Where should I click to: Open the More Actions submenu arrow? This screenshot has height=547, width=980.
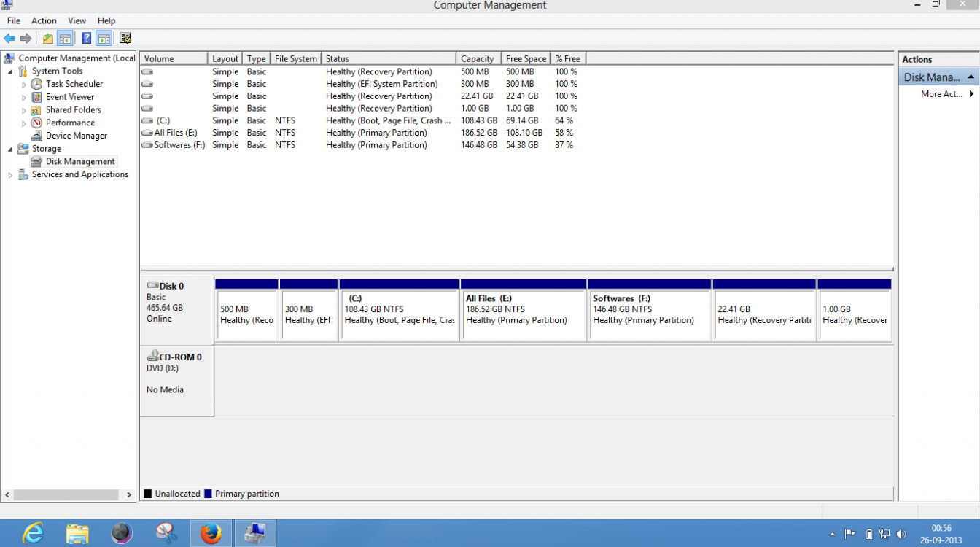[971, 94]
